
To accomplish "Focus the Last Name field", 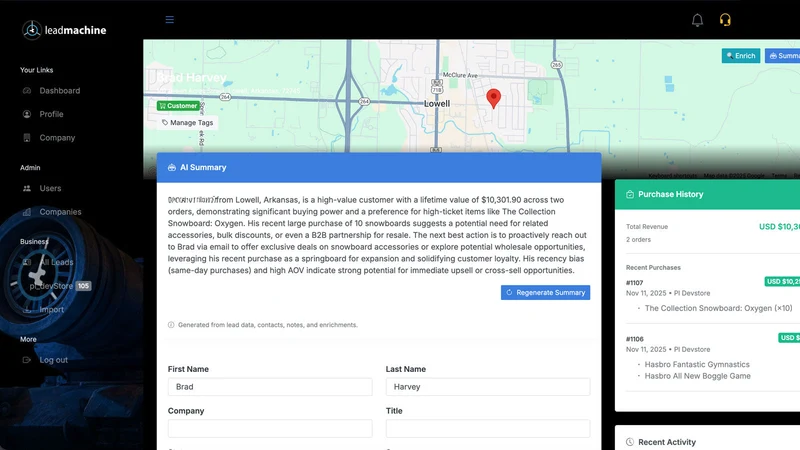I will (x=488, y=387).
